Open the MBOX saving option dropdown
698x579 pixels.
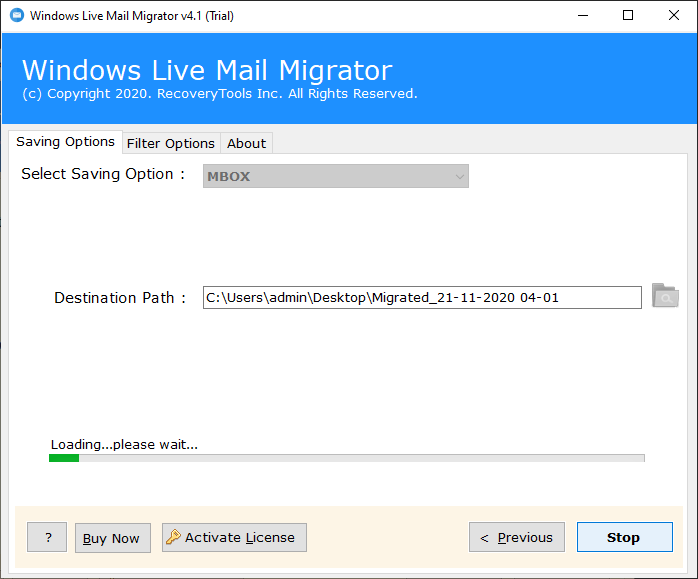point(336,176)
